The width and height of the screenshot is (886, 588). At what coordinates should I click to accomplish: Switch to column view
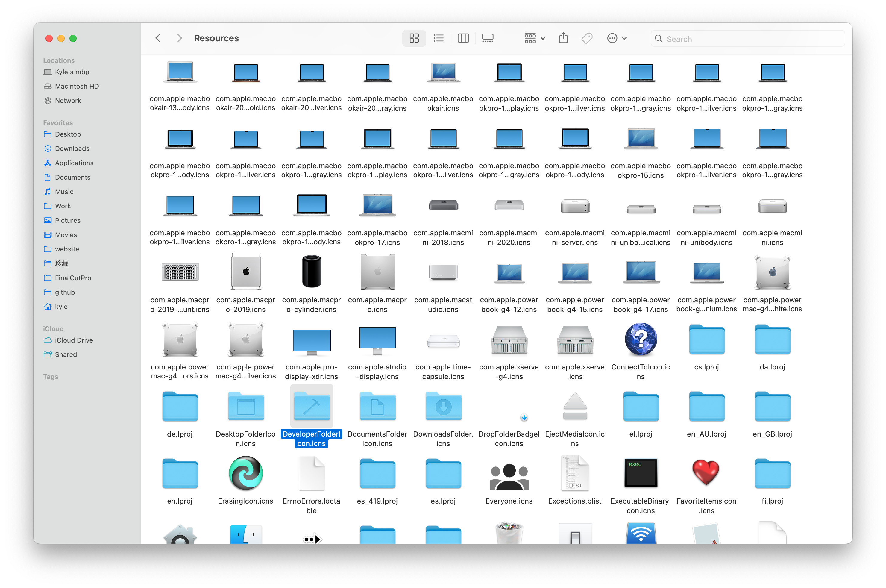coord(463,38)
